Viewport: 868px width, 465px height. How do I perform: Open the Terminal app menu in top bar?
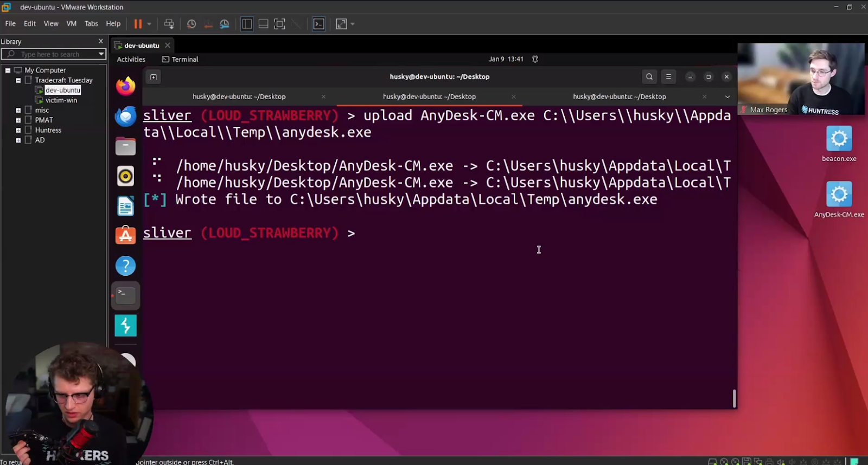coord(180,60)
